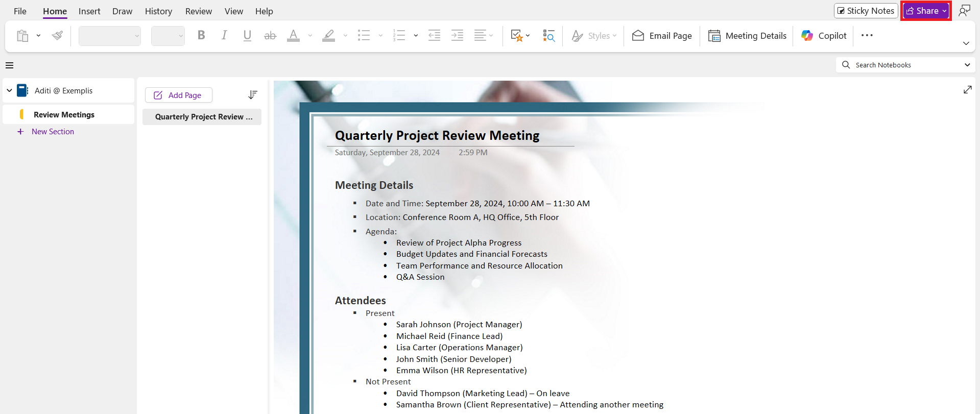
Task: Click the Add Page button
Action: [178, 95]
